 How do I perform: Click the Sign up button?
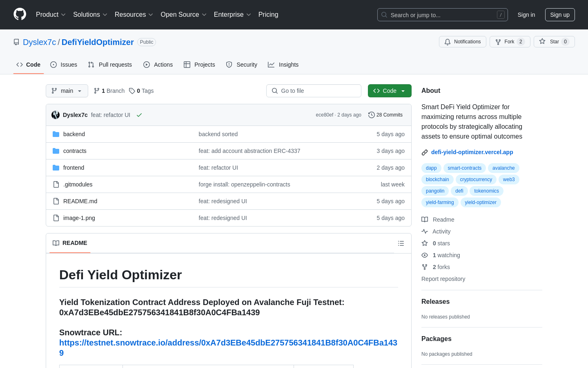click(559, 15)
